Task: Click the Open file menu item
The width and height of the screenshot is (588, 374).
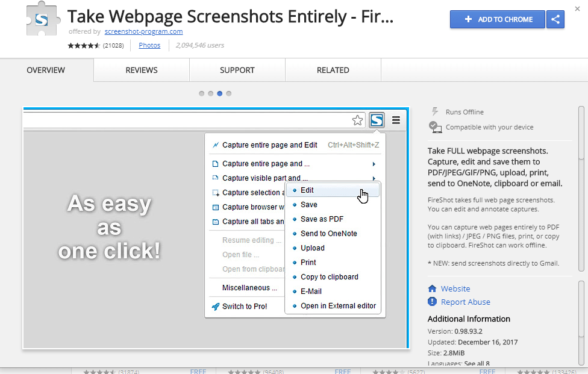Action: (241, 255)
